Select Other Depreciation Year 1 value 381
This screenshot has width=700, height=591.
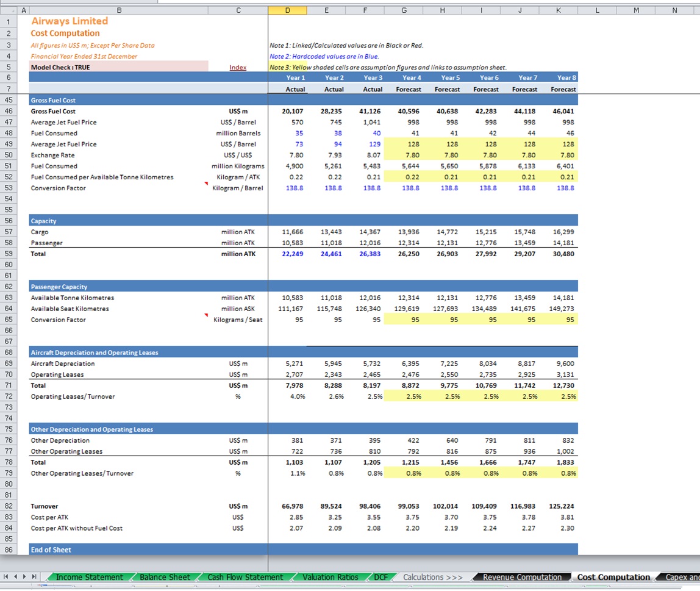(297, 440)
